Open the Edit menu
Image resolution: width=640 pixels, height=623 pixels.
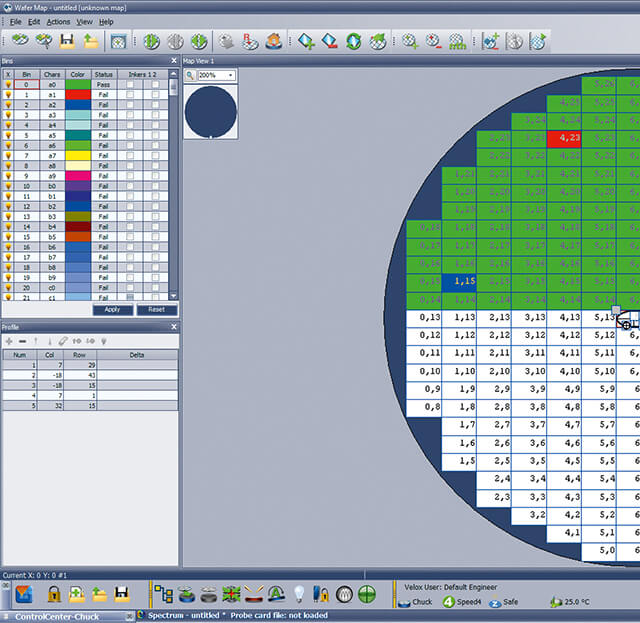click(x=34, y=22)
